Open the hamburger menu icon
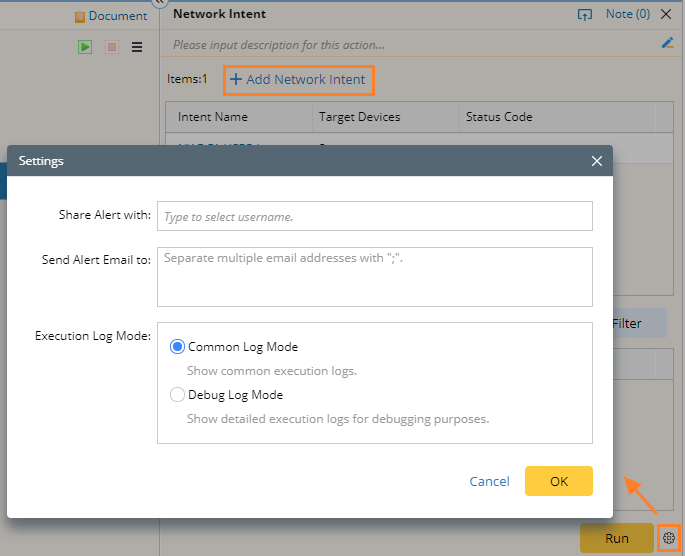Image resolution: width=685 pixels, height=556 pixels. (137, 47)
